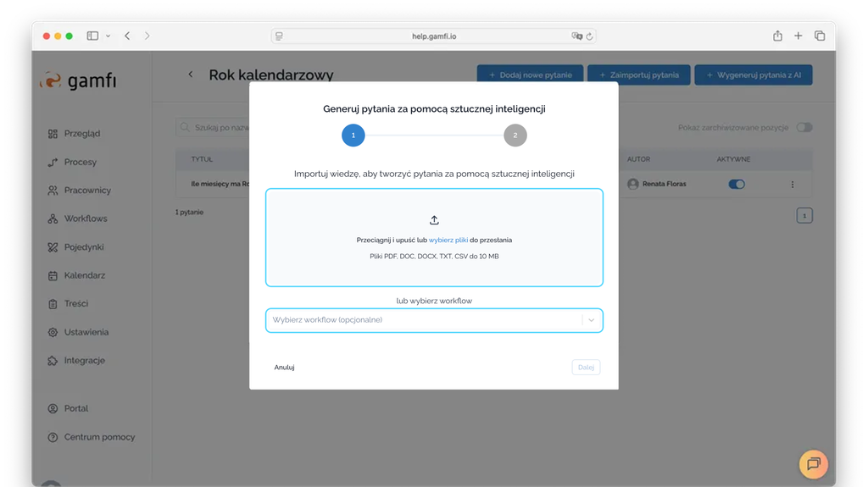
Task: Toggle the Aktywne switch for the question
Action: coord(737,184)
